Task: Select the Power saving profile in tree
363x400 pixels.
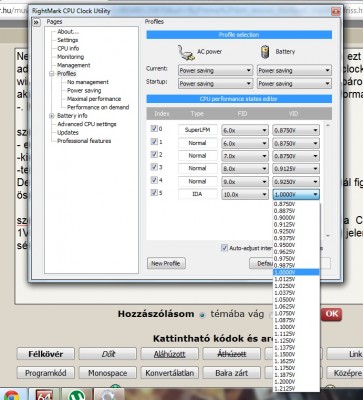Action: pos(84,90)
